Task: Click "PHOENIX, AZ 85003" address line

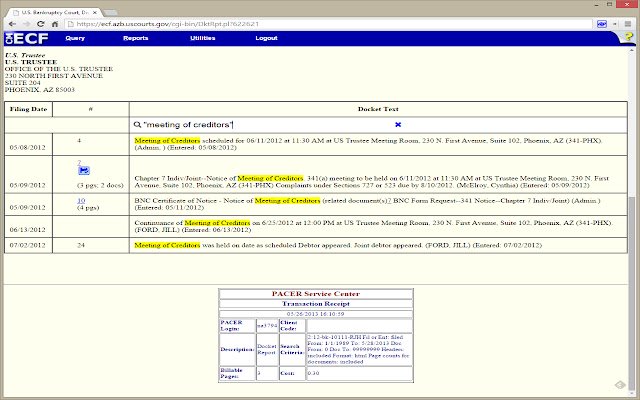Action: (40, 90)
